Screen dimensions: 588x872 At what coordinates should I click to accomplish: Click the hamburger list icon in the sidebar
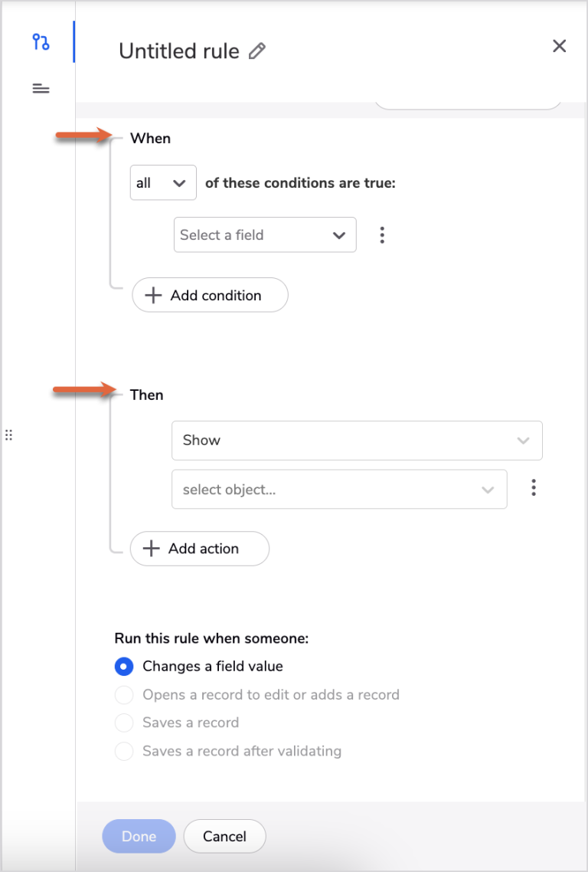click(x=40, y=88)
